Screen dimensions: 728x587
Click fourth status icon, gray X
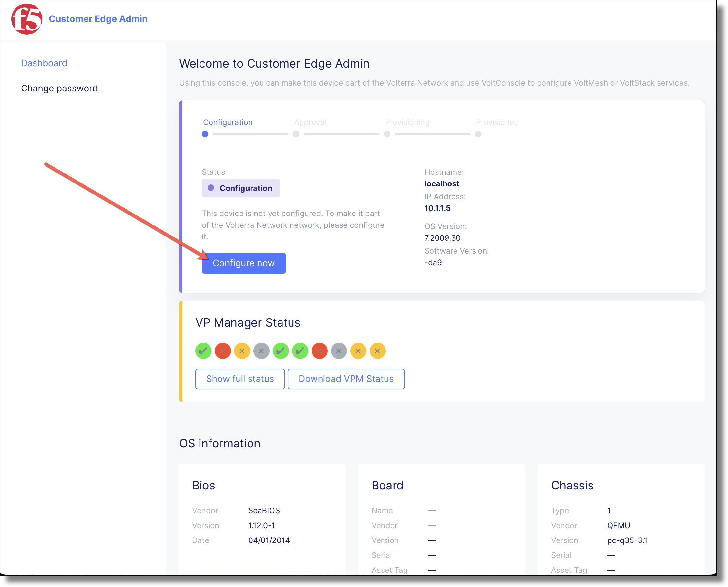click(261, 351)
